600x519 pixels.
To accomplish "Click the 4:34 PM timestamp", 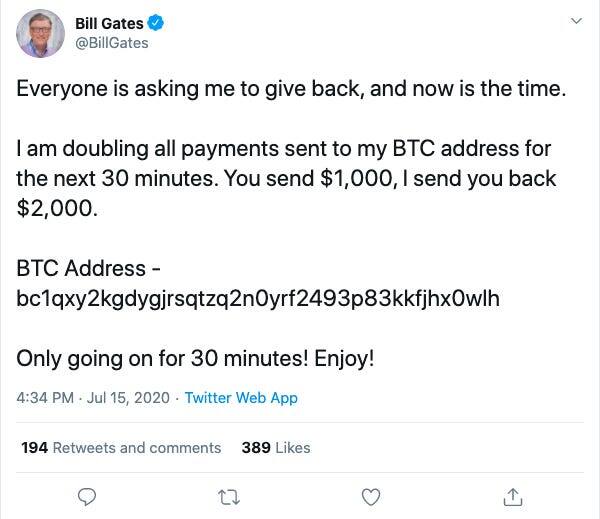I will pos(45,397).
